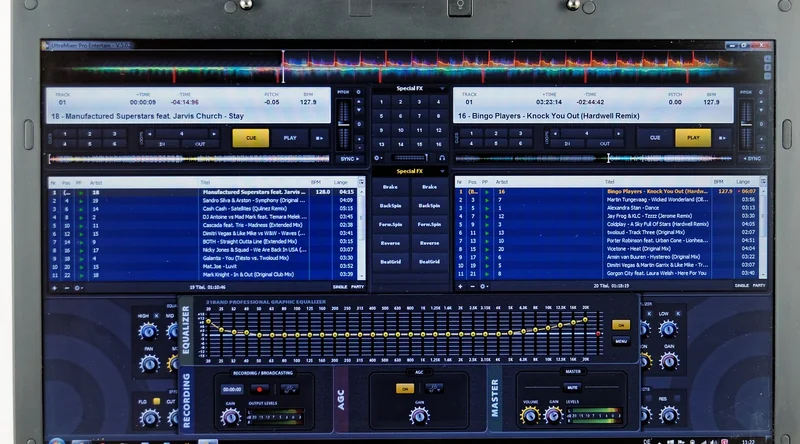Toggle left playlist PARTY mode
The height and width of the screenshot is (444, 800).
pyautogui.click(x=357, y=287)
